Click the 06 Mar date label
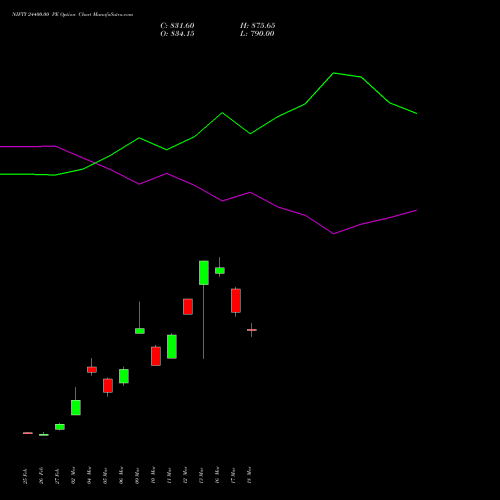Viewport: 500px width, 500px height. [x=122, y=475]
